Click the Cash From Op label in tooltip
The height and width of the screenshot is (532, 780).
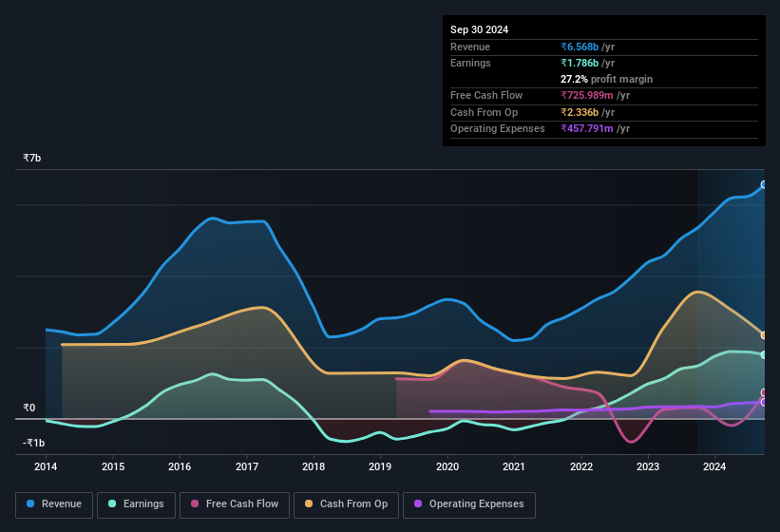[x=484, y=112]
